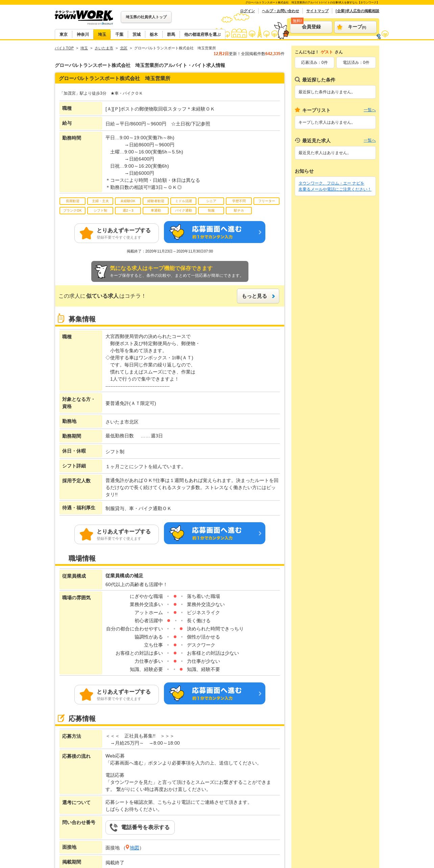This screenshot has height=868, width=434.
Task: Click the 制服 tag
Action: [x=211, y=211]
